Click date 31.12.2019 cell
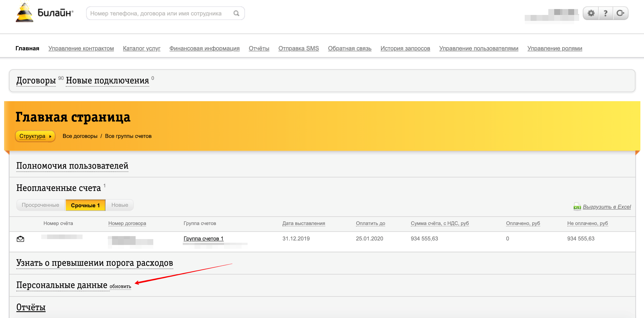The width and height of the screenshot is (644, 318). tap(296, 239)
